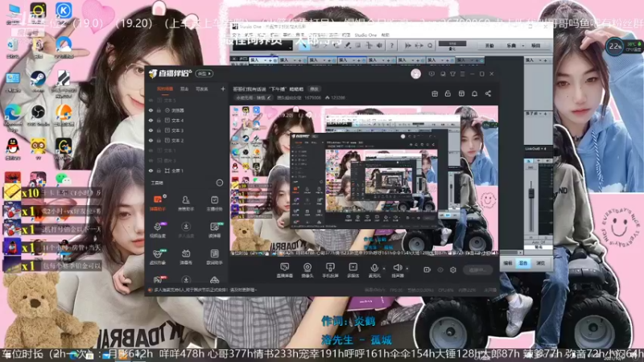644x362 pixels.
Task: Add a 摄像头 camera source
Action: tap(308, 270)
